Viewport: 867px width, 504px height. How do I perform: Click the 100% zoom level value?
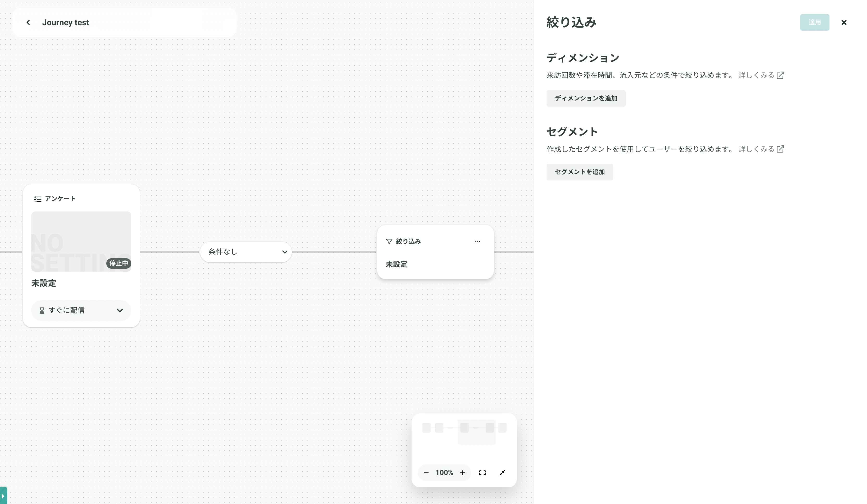click(444, 473)
